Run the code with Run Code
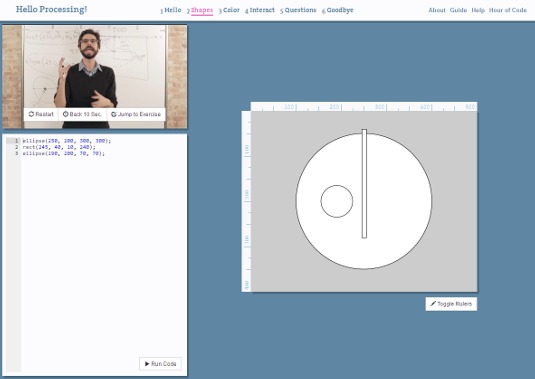Image resolution: width=535 pixels, height=379 pixels. coord(160,364)
